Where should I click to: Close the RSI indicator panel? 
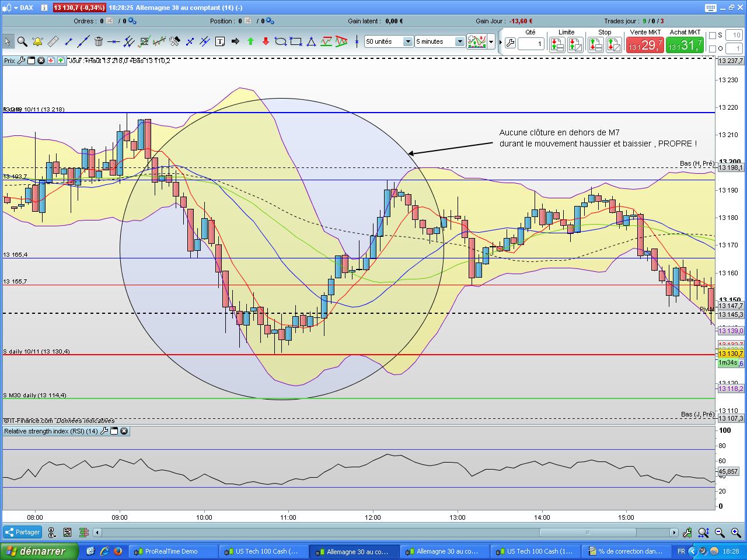(124, 431)
